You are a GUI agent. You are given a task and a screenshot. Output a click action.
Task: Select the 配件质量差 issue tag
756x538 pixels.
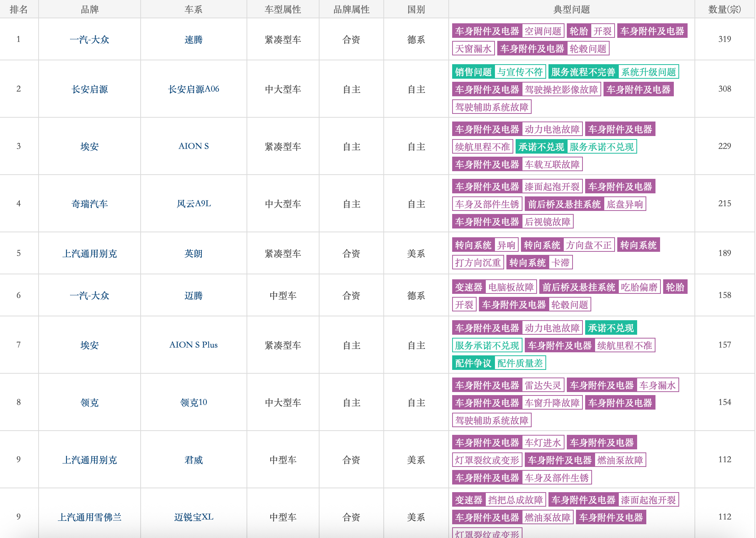tap(520, 363)
